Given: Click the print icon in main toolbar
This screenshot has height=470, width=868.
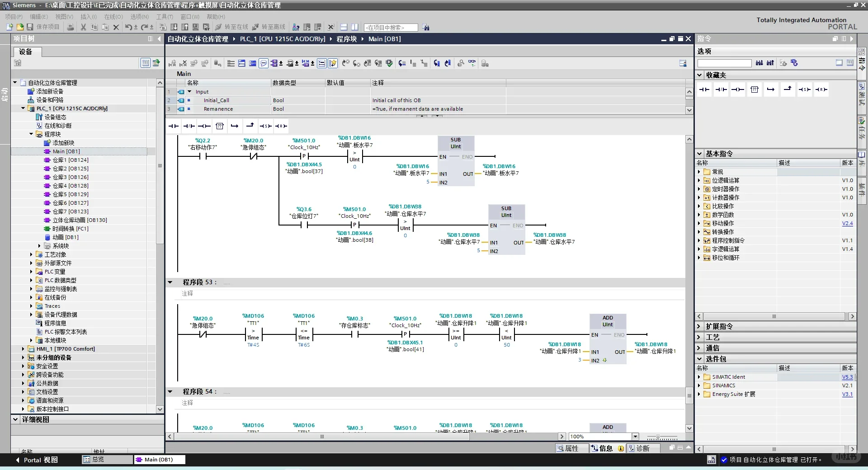Looking at the screenshot, I should tap(71, 27).
